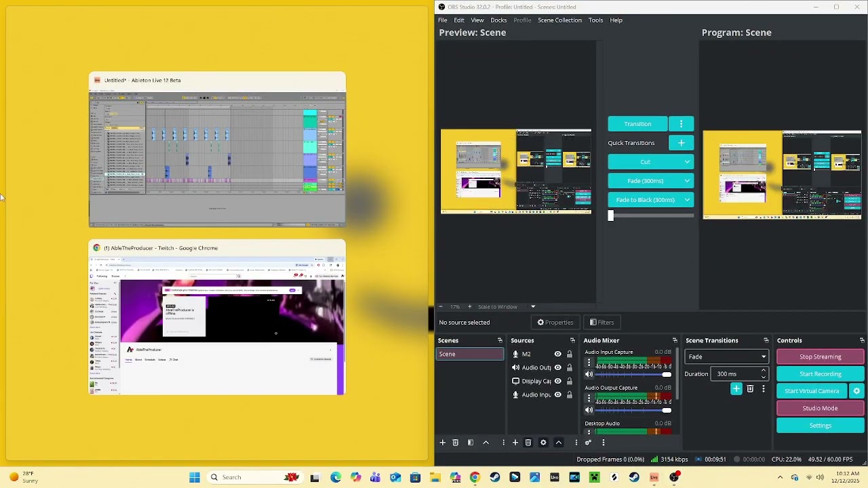Click the Transition button
This screenshot has height=488, width=868.
point(637,124)
